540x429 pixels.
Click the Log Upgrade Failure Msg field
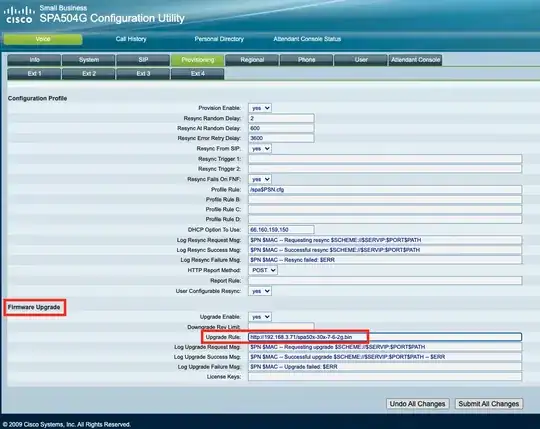[385, 367]
